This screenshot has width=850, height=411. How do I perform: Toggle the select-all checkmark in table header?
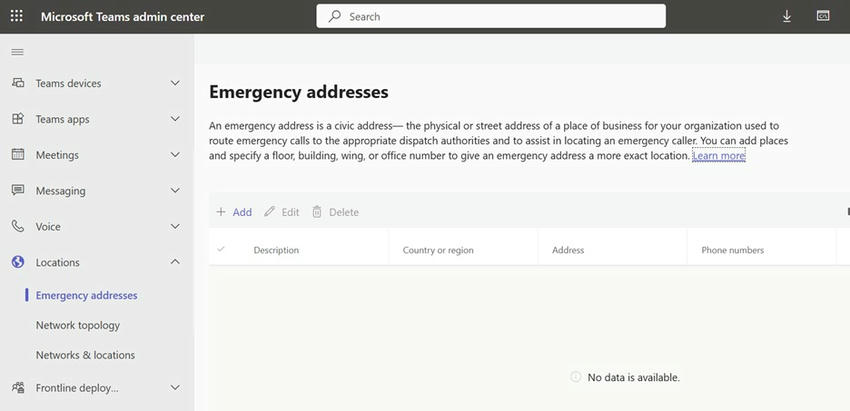pos(221,249)
